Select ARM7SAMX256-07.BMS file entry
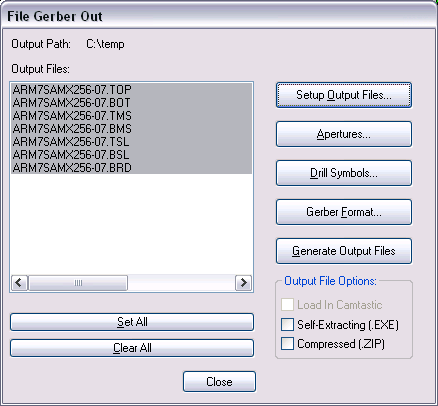Image resolution: width=438 pixels, height=406 pixels. (x=131, y=129)
